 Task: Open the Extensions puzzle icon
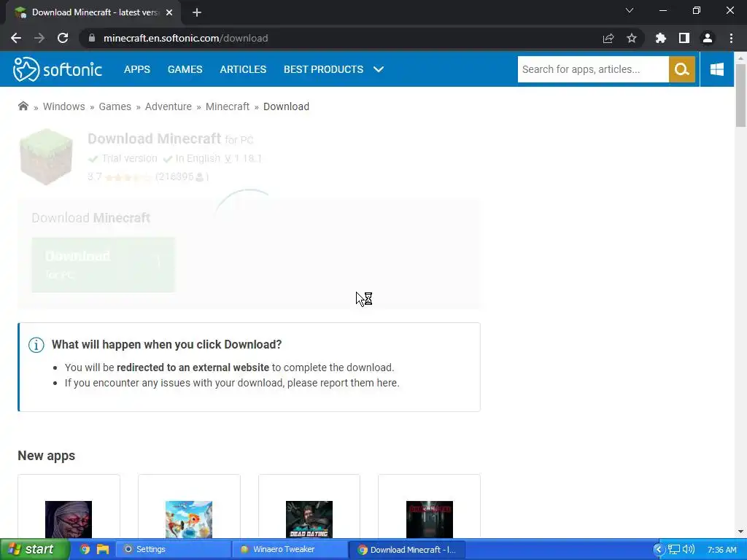(x=661, y=38)
